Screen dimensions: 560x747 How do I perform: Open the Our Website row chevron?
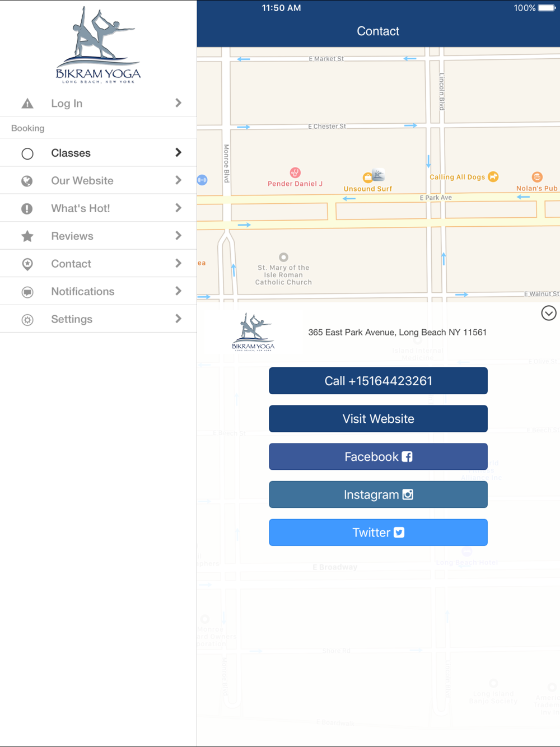tap(178, 180)
